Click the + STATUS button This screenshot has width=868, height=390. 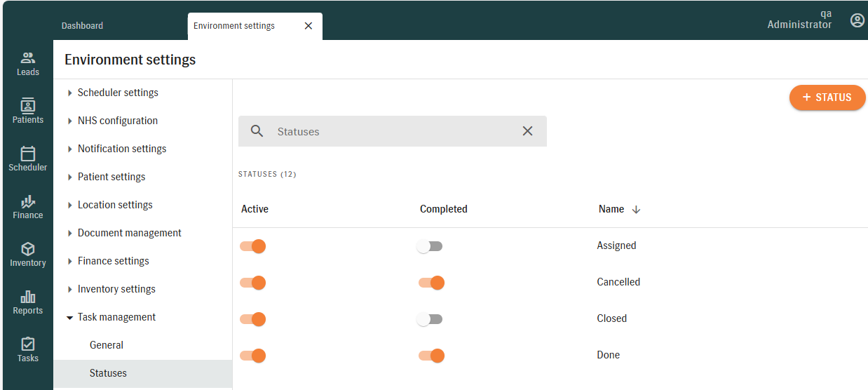(x=827, y=97)
